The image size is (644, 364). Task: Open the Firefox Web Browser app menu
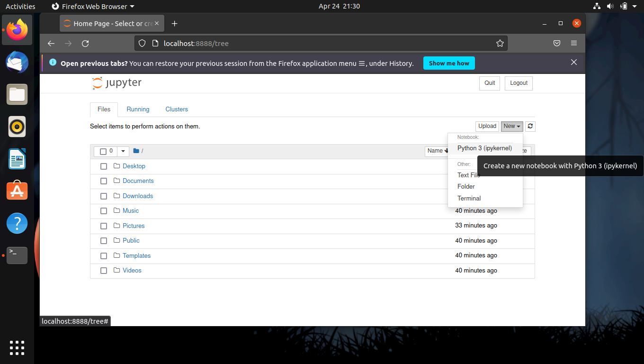point(93,7)
